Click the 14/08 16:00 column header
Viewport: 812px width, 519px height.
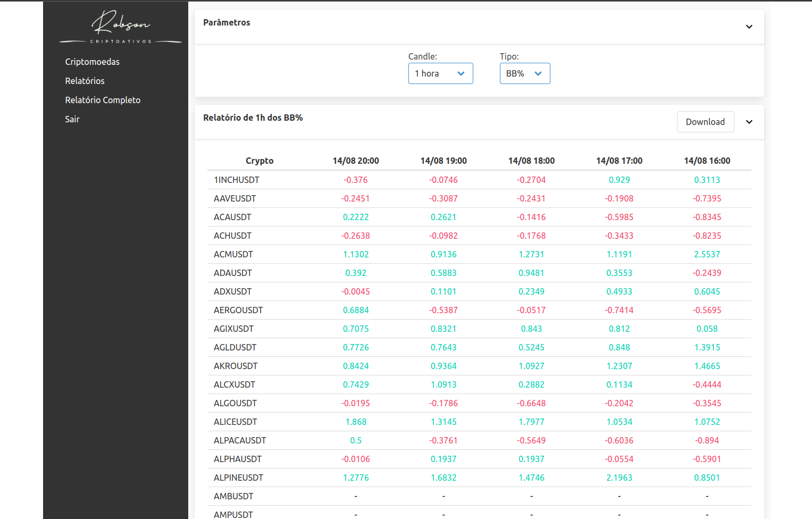click(x=707, y=161)
